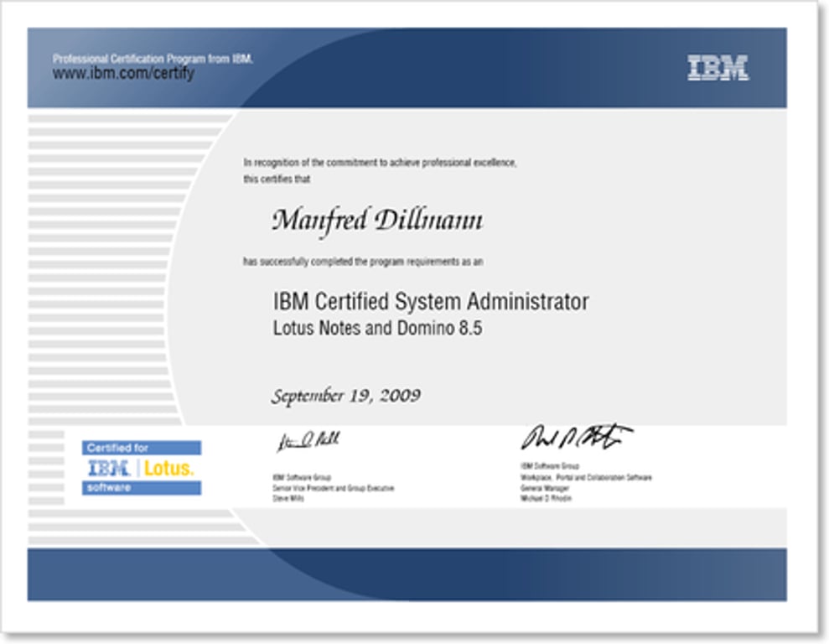Click 'Workplace, Portal and Collaboration Software' text
The height and width of the screenshot is (644, 829).
(586, 477)
